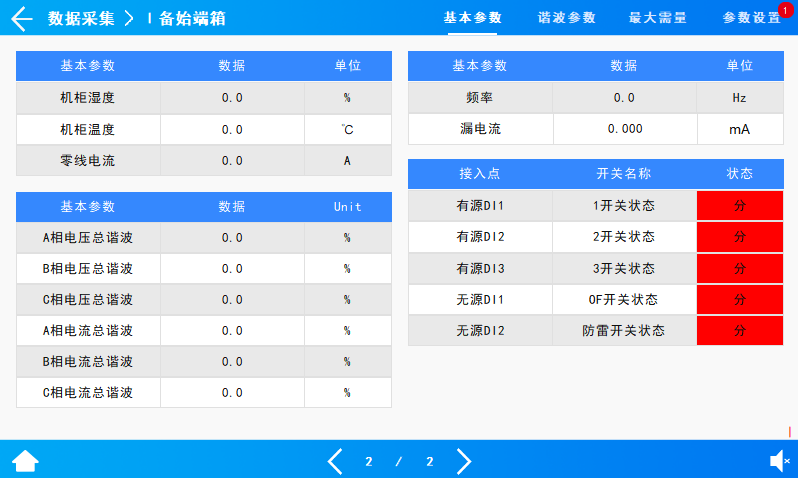This screenshot has height=478, width=798.
Task: Go to previous page arrow
Action: coord(335,461)
